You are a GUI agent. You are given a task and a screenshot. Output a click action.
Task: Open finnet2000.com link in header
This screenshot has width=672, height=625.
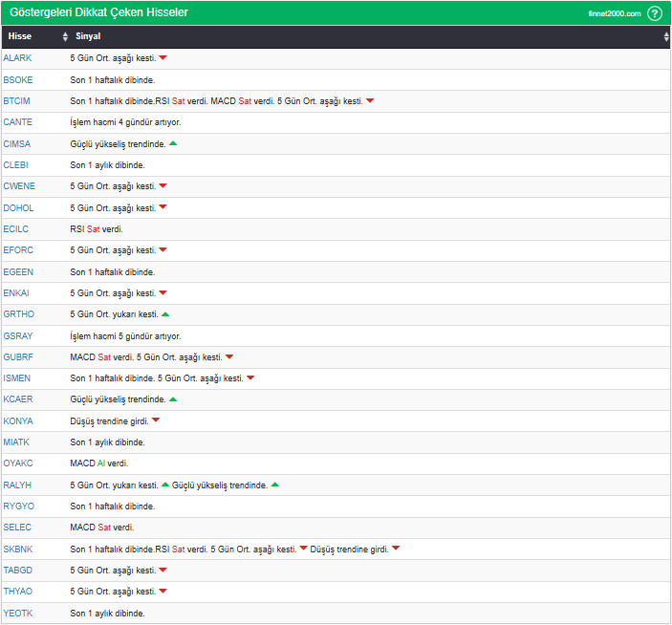[x=614, y=13]
